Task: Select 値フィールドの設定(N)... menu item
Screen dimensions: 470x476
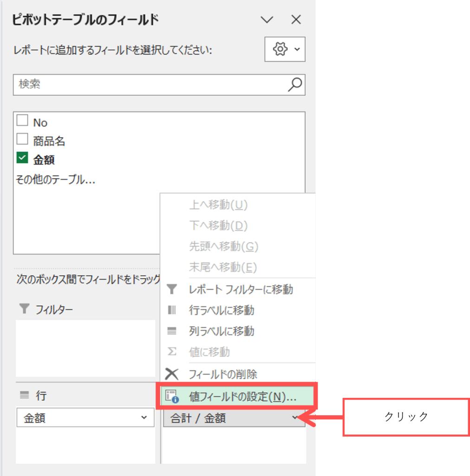Action: pos(242,397)
